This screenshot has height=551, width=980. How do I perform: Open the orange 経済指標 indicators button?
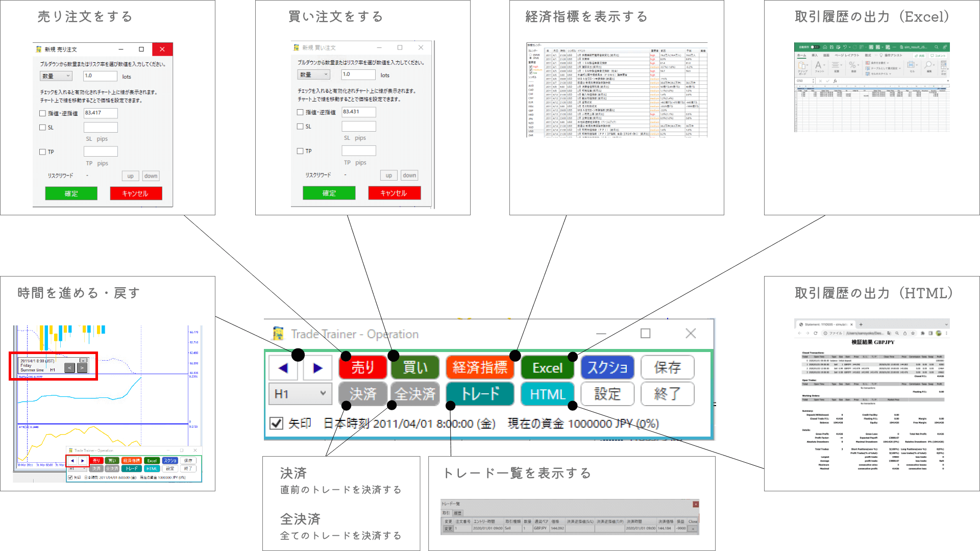point(480,368)
